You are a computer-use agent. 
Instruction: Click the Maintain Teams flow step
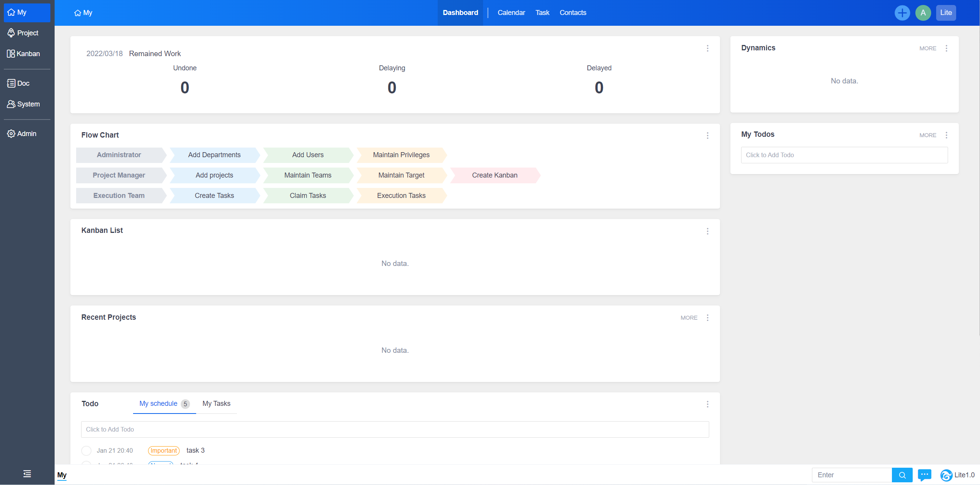308,175
